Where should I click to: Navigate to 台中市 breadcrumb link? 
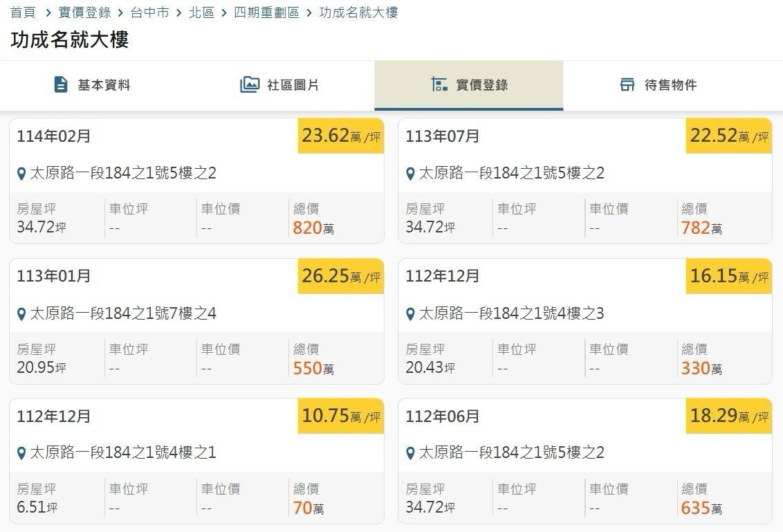point(149,12)
